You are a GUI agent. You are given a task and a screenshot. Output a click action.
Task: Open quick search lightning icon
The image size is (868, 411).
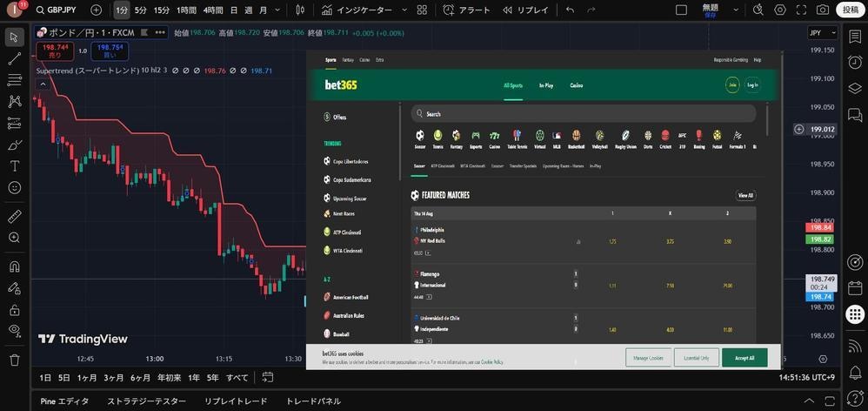[x=758, y=10]
